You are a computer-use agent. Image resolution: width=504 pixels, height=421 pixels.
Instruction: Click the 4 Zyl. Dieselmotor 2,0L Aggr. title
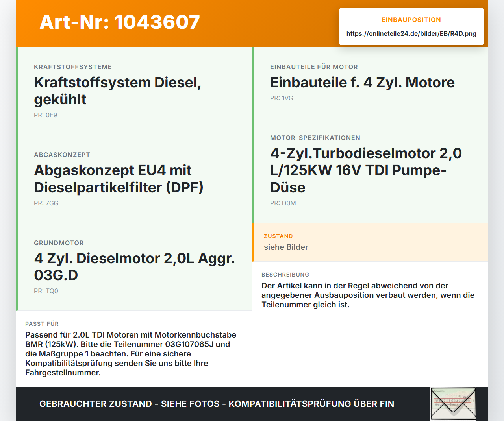click(x=134, y=267)
